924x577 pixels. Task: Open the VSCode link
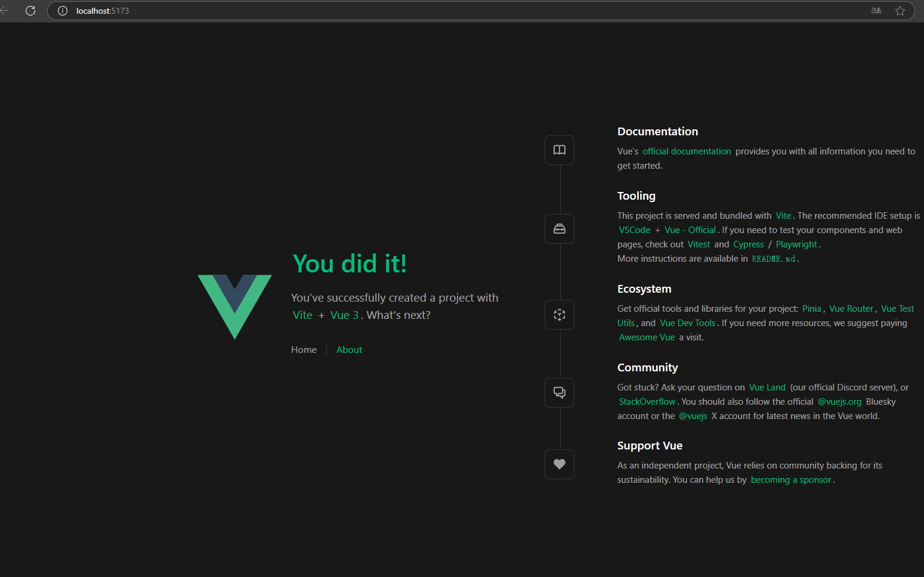tap(635, 230)
